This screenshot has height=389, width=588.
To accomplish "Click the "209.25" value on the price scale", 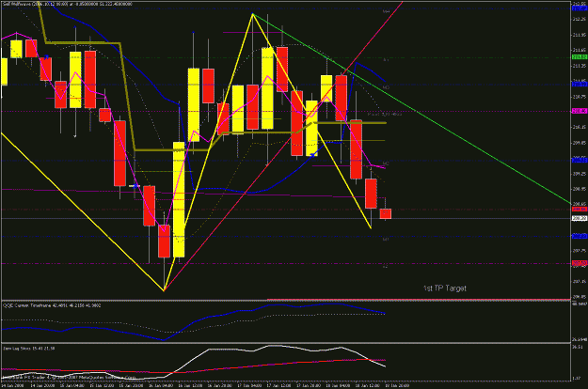I will click(x=579, y=174).
